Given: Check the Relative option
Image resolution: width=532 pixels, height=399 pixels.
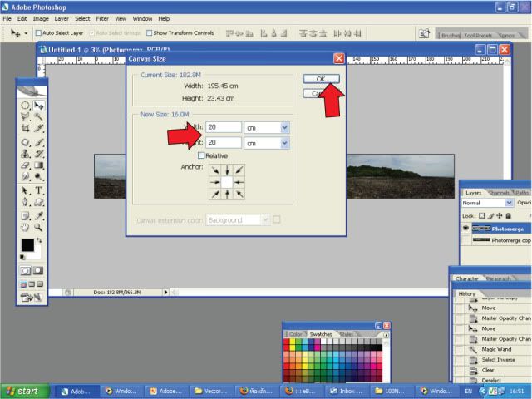Looking at the screenshot, I should (201, 155).
